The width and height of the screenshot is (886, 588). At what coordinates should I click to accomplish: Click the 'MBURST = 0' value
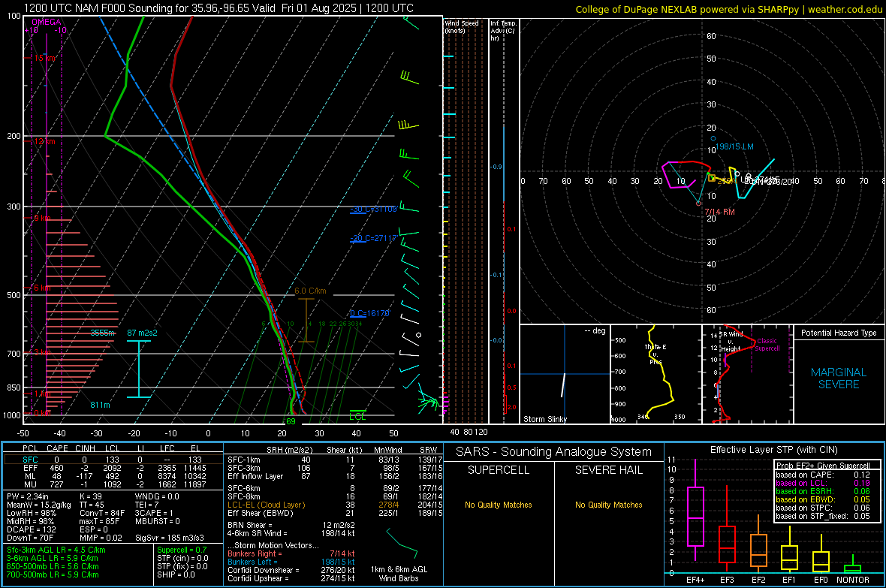(158, 521)
